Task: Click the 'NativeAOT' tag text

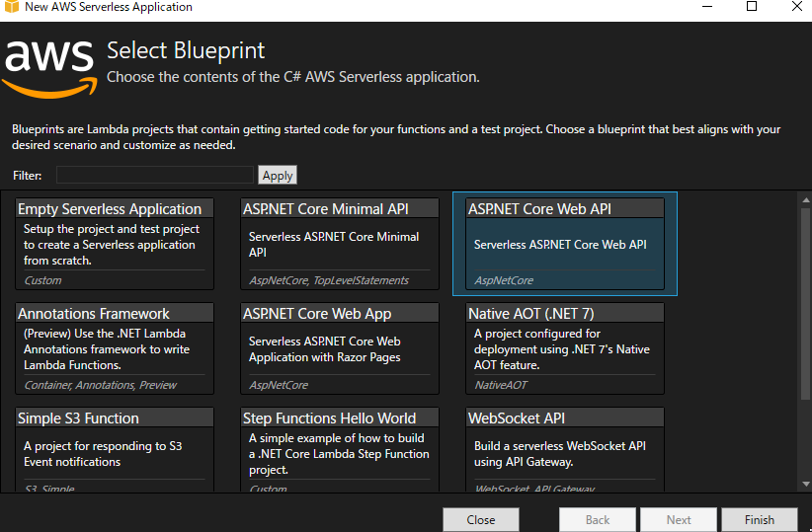Action: coord(501,385)
